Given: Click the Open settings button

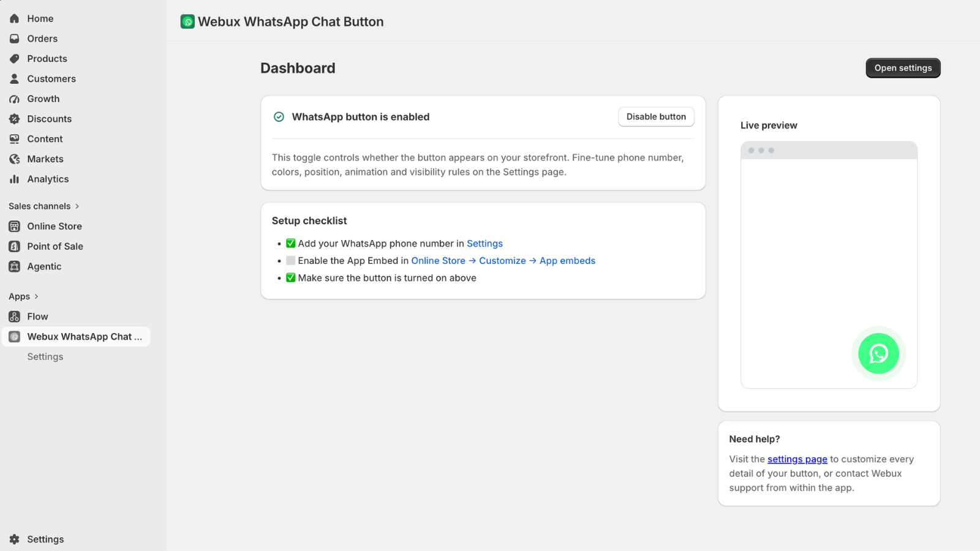Looking at the screenshot, I should (x=903, y=68).
